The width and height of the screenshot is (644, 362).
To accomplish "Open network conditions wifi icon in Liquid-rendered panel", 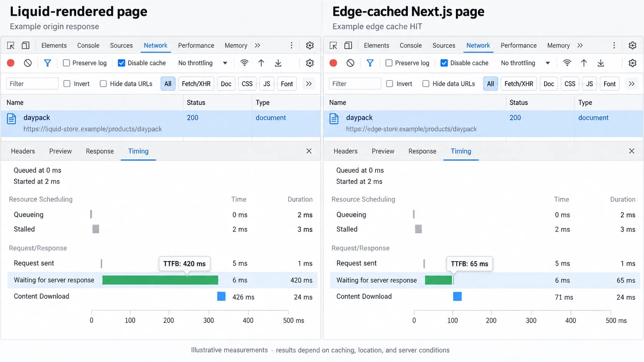I will click(244, 63).
